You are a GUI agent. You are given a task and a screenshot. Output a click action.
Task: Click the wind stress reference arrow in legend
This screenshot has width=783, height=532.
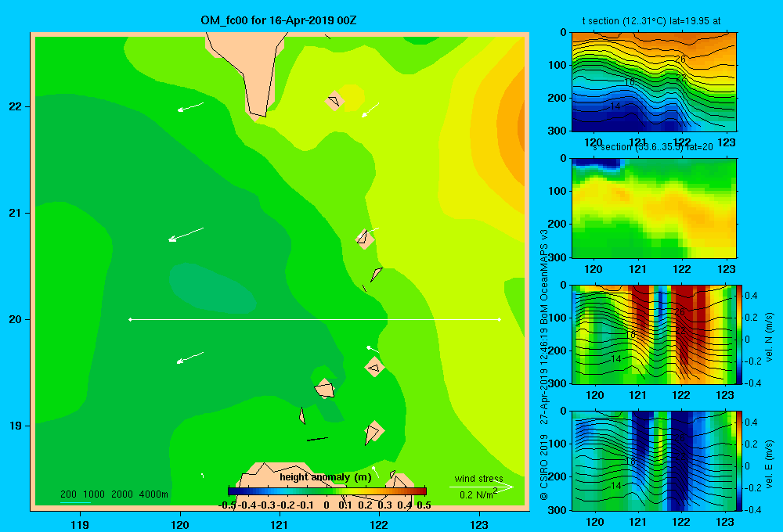point(481,487)
